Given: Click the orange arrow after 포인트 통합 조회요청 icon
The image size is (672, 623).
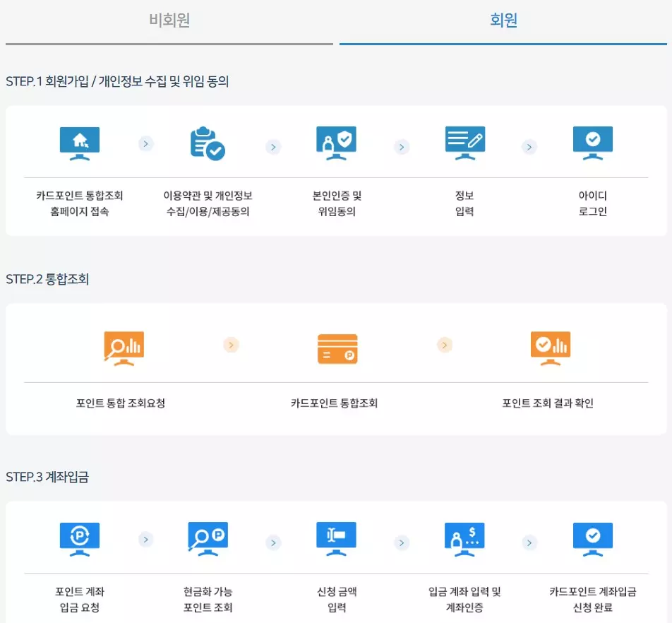Looking at the screenshot, I should click(x=231, y=345).
